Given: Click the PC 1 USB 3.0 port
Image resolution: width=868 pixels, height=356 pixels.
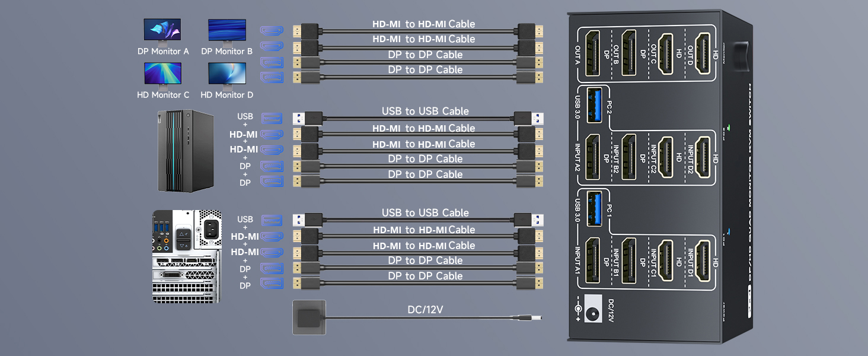Looking at the screenshot, I should (x=595, y=208).
